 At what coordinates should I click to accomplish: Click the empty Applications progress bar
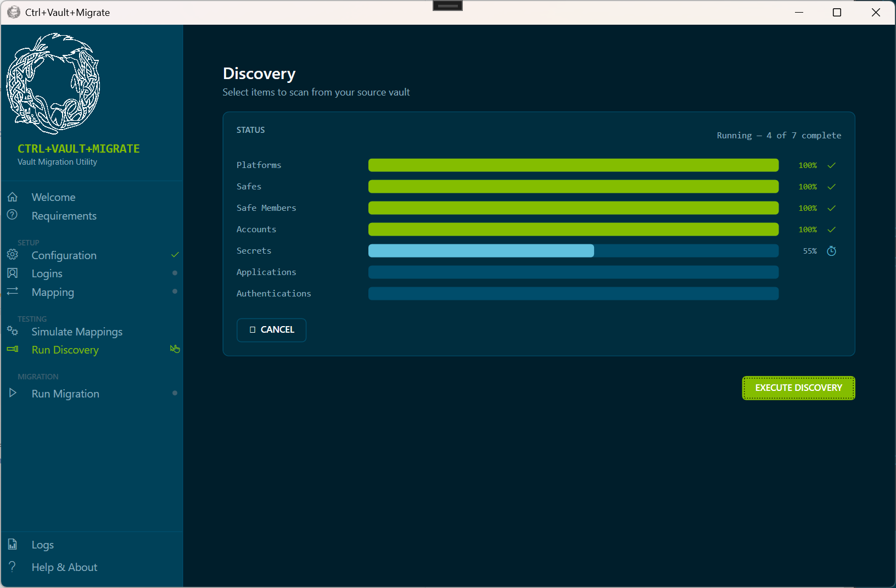[x=573, y=272]
